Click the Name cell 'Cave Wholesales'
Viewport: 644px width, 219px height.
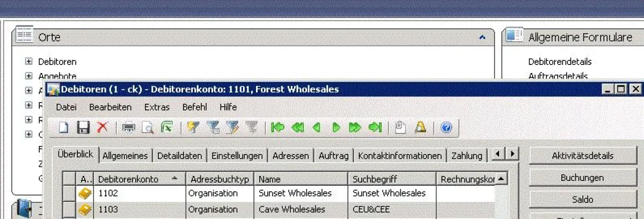(301, 209)
